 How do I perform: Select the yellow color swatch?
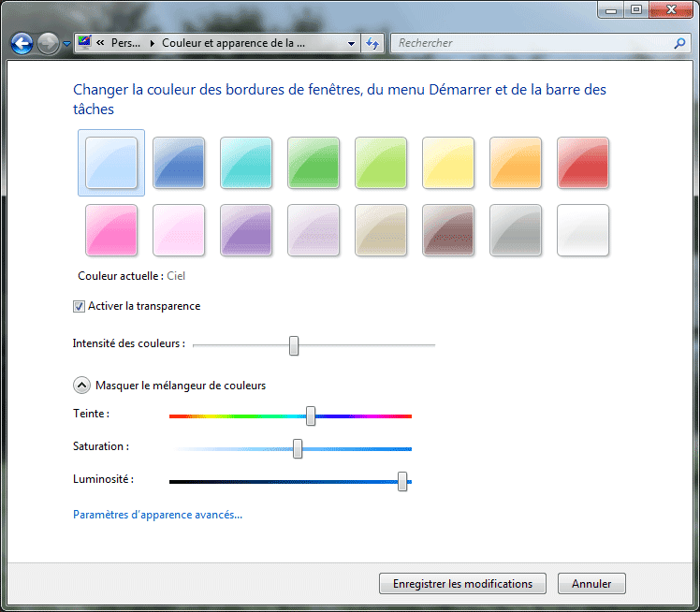[x=448, y=163]
